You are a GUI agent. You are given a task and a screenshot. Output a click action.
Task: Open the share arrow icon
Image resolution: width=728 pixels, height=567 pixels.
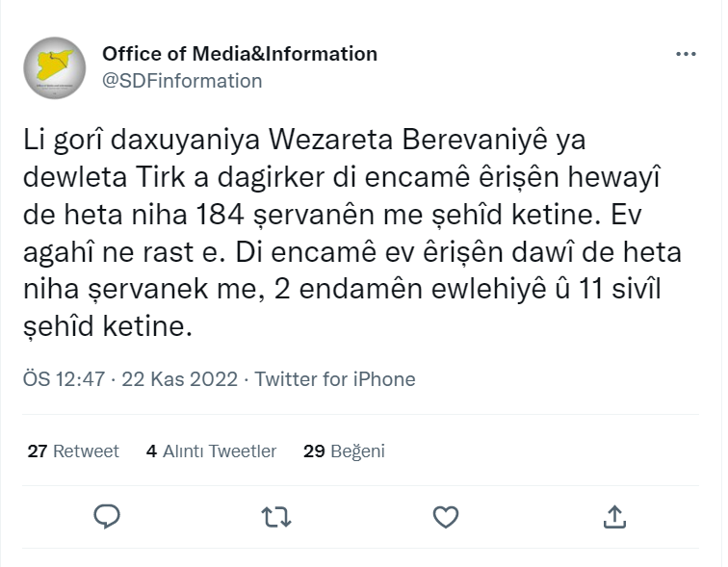[613, 517]
